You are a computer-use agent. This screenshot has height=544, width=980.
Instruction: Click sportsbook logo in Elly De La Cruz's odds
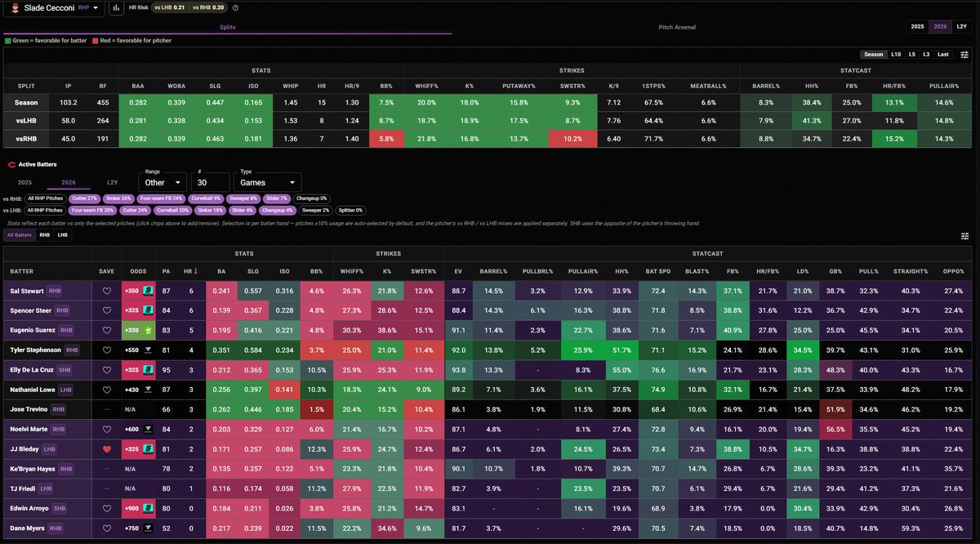(149, 370)
